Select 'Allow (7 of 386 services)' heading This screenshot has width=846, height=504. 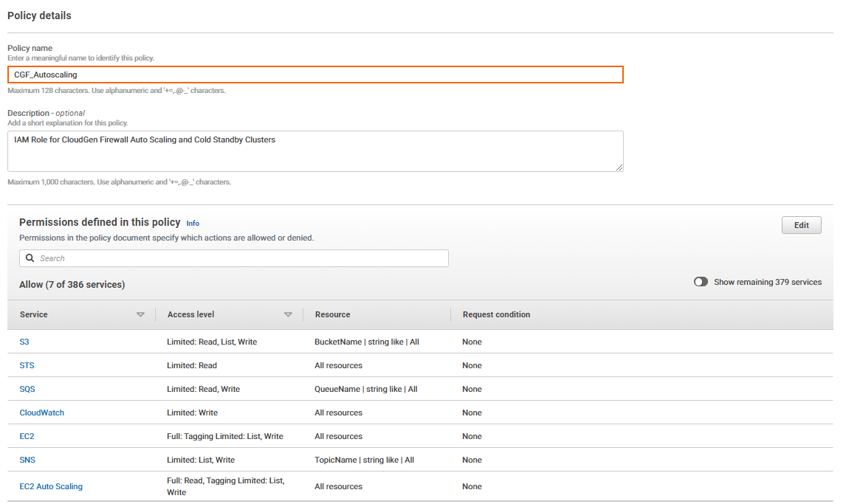72,285
